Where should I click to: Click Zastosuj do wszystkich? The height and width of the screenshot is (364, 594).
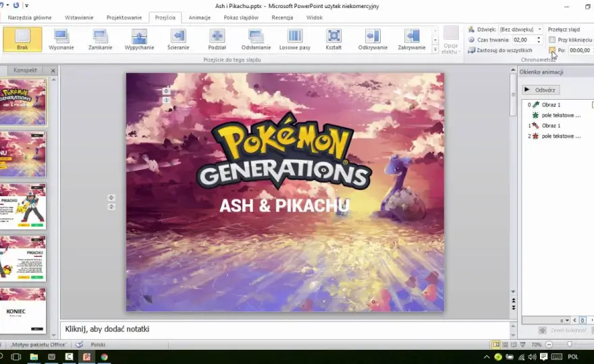tap(500, 50)
